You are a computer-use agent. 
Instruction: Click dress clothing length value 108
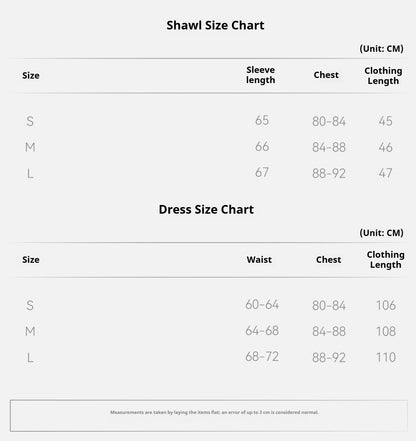click(x=386, y=331)
